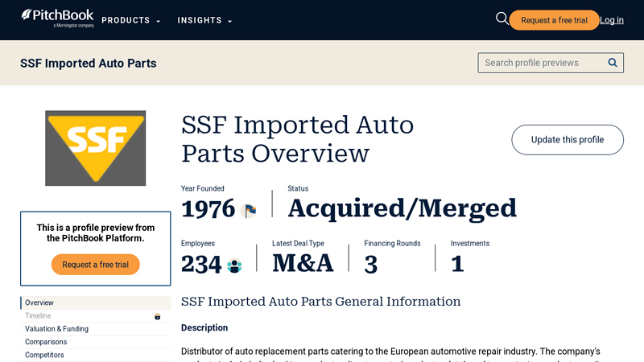
Task: Click the M&A latest deal type value
Action: click(x=303, y=264)
